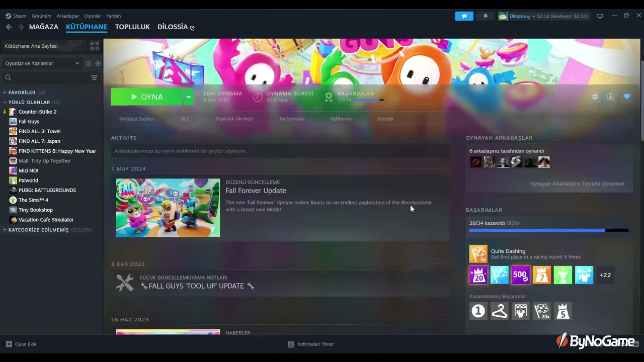The image size is (644, 362).
Task: Open the notifications bell
Action: pyautogui.click(x=486, y=16)
